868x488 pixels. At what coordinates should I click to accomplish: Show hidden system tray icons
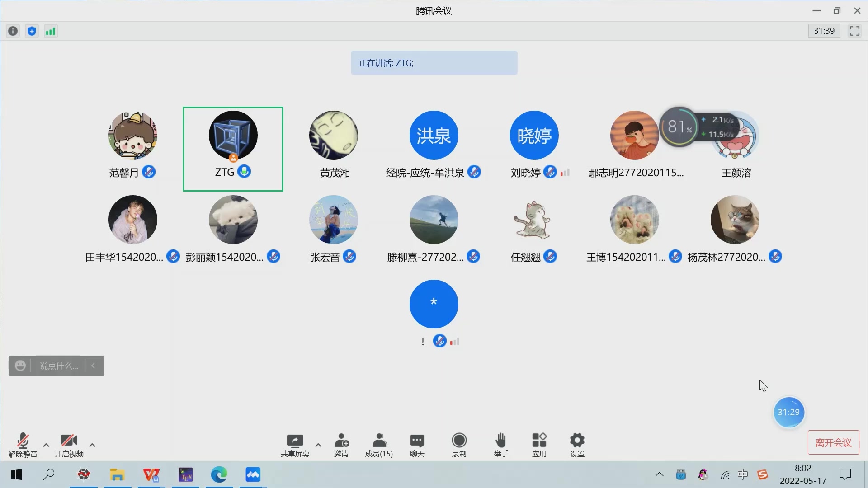click(660, 474)
